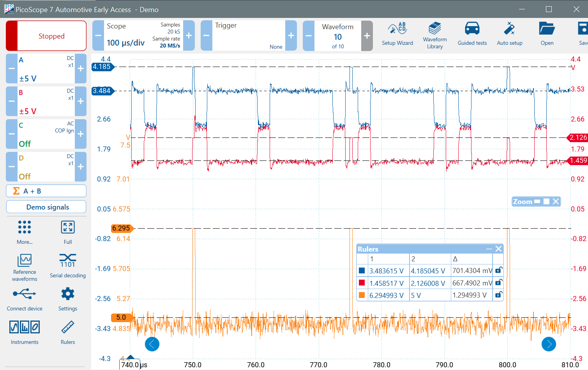Open the A + B math channel
Viewport: 588px width, 370px height.
tap(46, 191)
